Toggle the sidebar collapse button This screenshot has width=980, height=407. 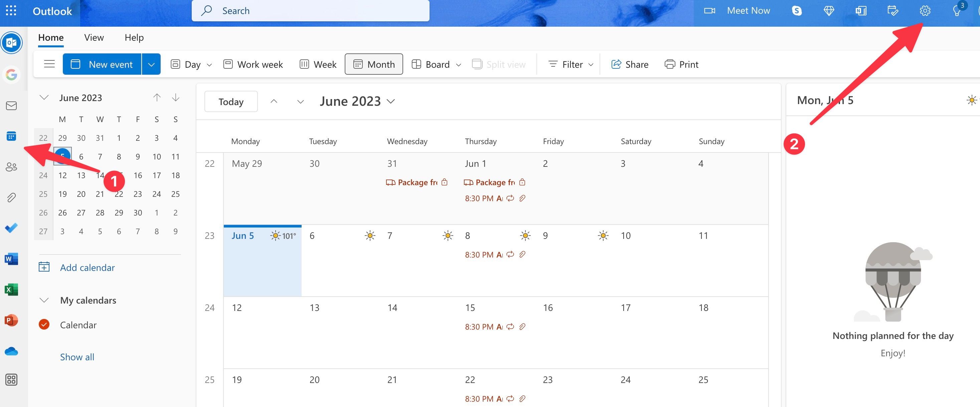pyautogui.click(x=48, y=64)
